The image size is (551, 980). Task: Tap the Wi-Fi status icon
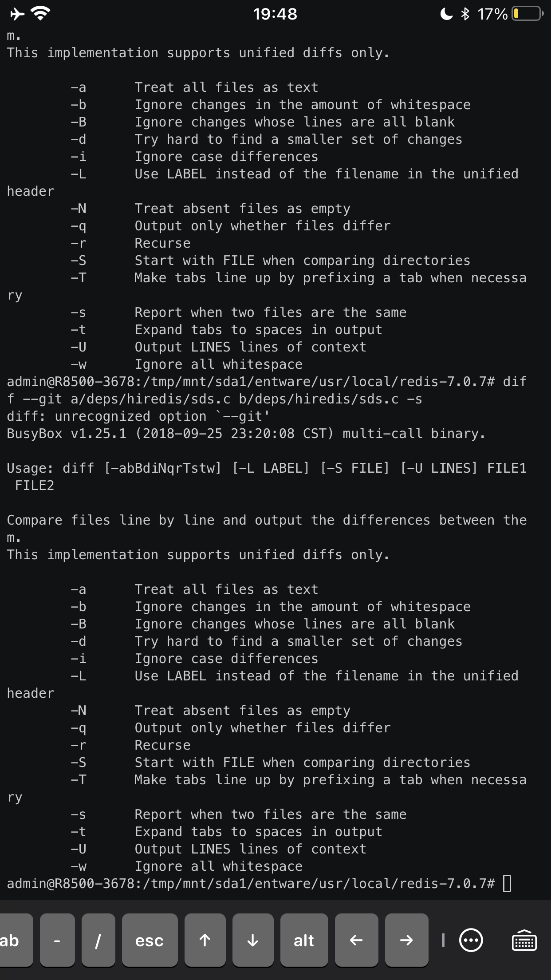click(x=40, y=14)
